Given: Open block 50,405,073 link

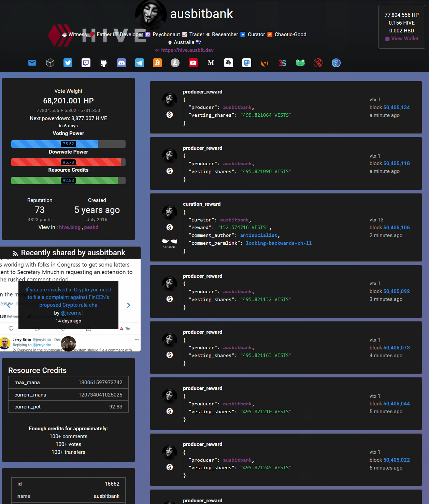Looking at the screenshot, I should pyautogui.click(x=397, y=348).
